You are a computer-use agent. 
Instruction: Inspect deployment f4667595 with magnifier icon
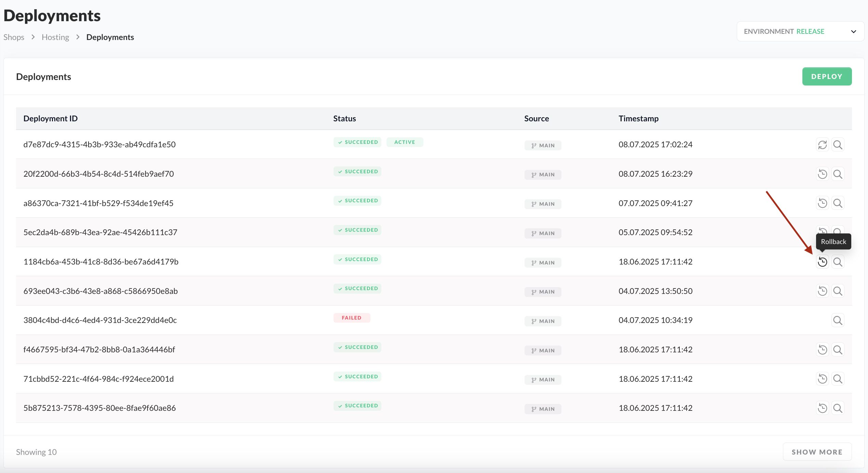tap(838, 350)
